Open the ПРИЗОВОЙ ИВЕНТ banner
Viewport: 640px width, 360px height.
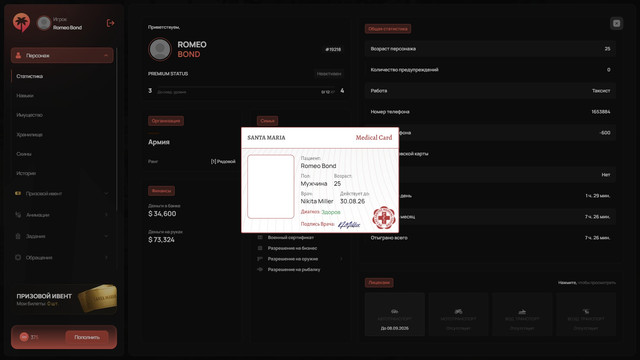64,299
